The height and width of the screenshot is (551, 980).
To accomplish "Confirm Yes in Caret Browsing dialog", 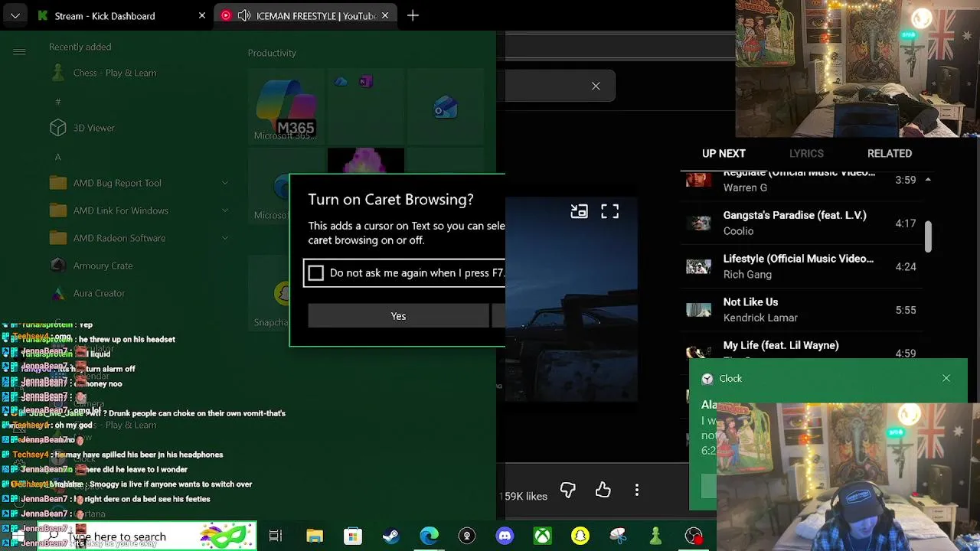I will pos(398,316).
